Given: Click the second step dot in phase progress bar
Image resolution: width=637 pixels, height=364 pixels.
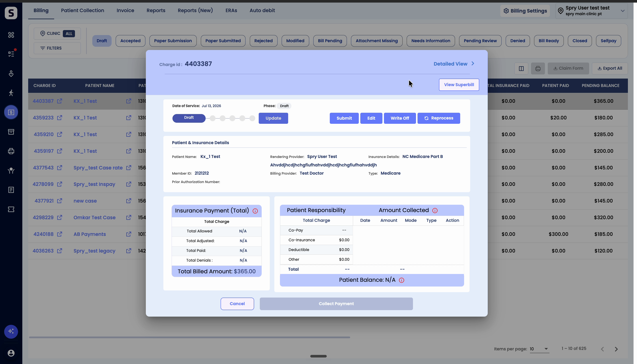Looking at the screenshot, I should 223,118.
